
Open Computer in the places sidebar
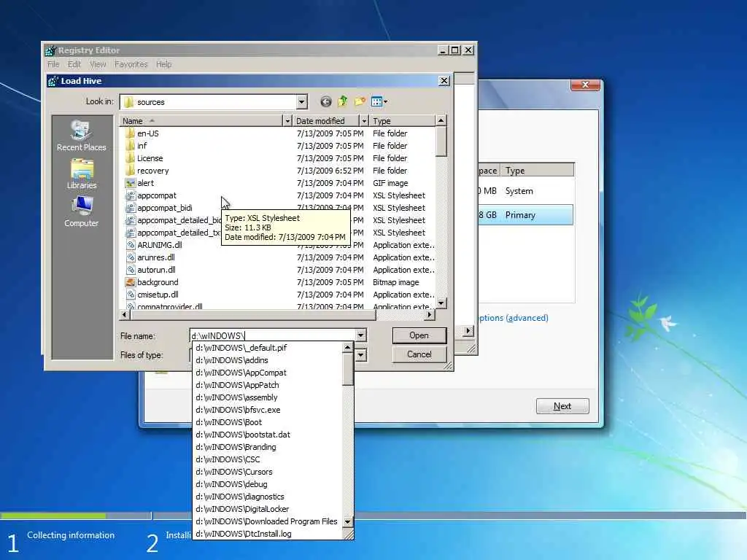tap(82, 212)
